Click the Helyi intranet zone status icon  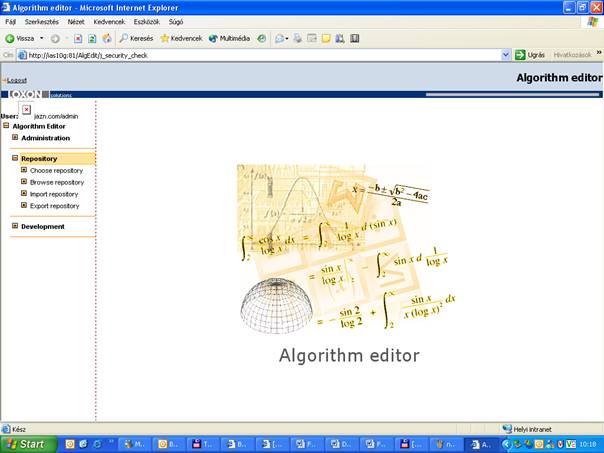(507, 429)
